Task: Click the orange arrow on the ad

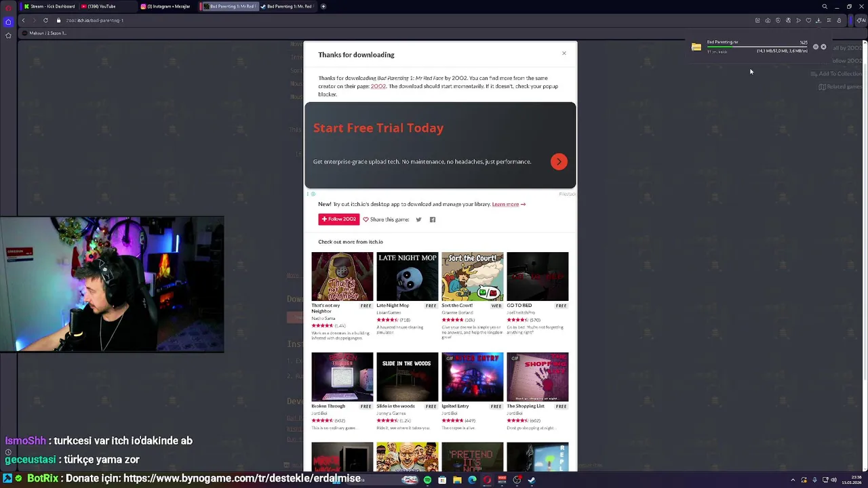Action: click(559, 161)
